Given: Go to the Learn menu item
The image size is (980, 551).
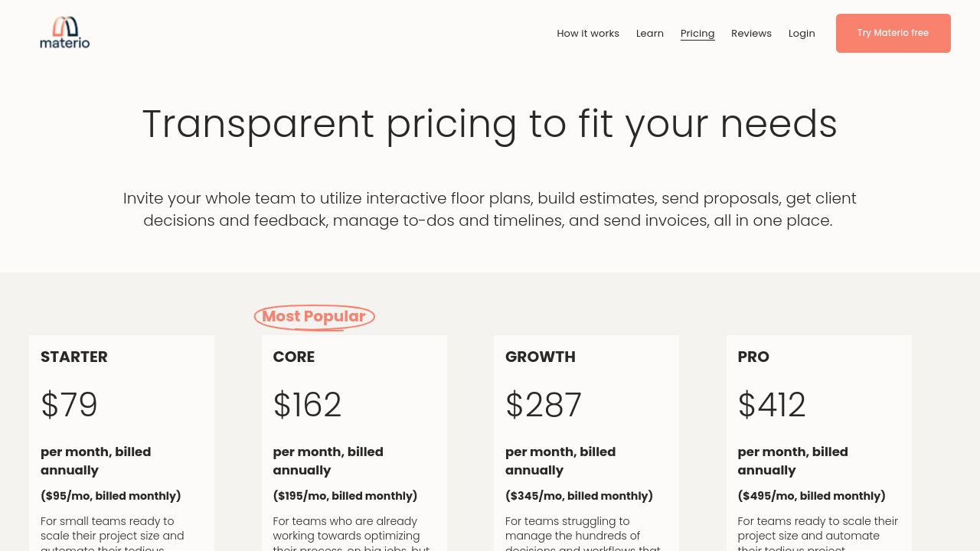Looking at the screenshot, I should click(x=650, y=34).
